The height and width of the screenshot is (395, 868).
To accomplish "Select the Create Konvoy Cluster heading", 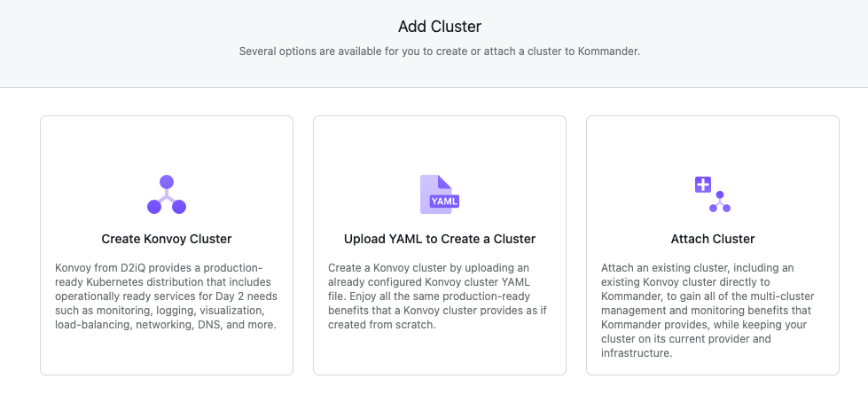I will (x=167, y=240).
